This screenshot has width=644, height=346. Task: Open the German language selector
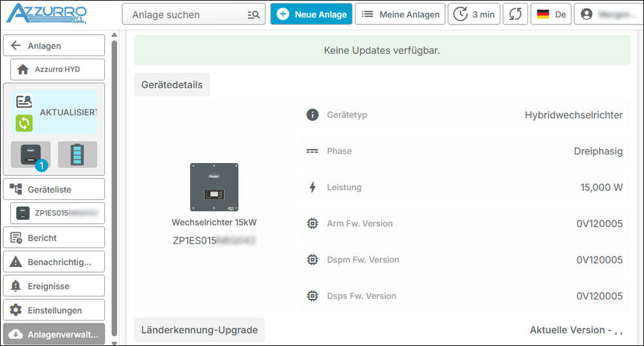[x=551, y=14]
